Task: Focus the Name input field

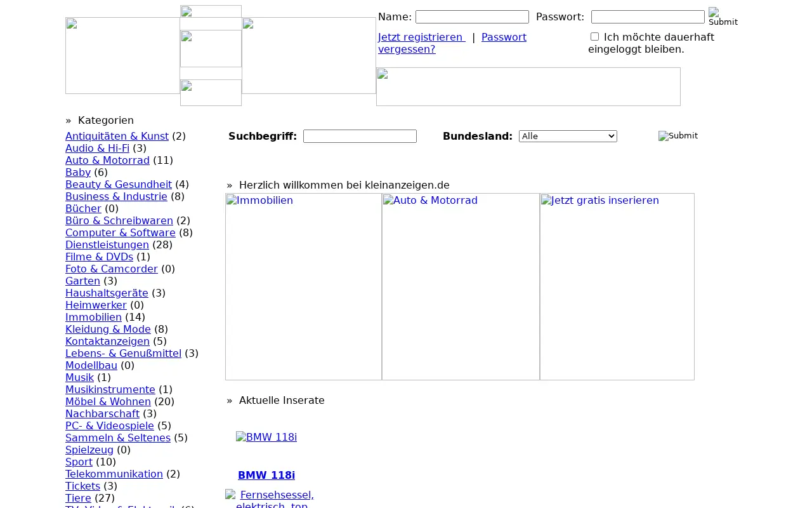Action: pos(472,17)
